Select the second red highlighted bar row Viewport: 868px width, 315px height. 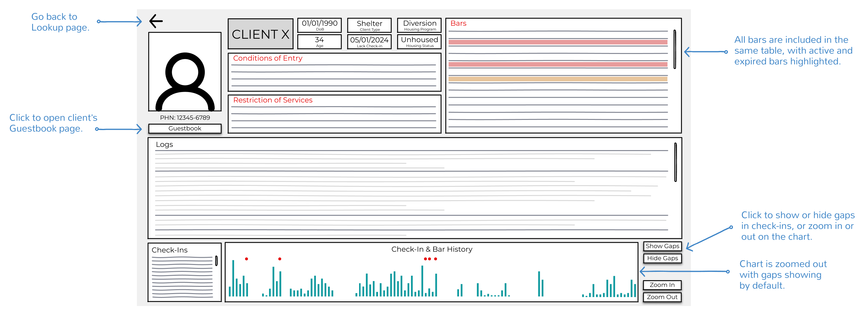pos(558,64)
